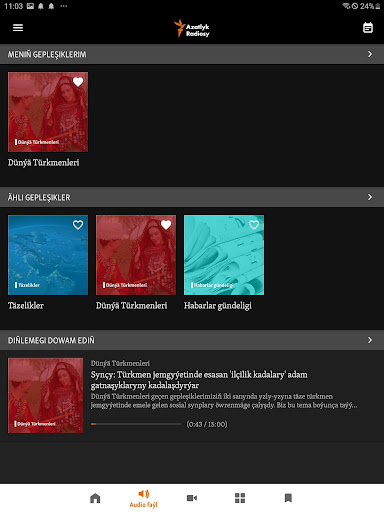Select the Audio faýl tab
This screenshot has width=384, height=512.
pos(144,498)
